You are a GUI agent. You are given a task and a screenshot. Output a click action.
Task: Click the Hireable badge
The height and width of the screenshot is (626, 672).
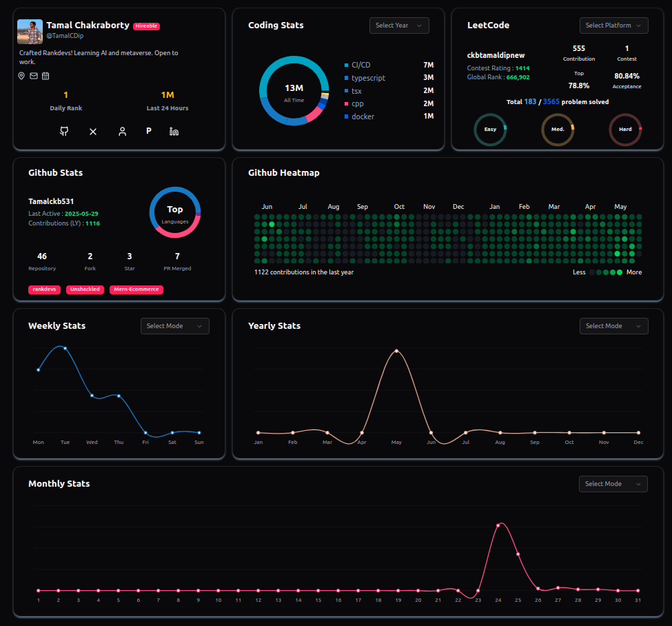(x=146, y=26)
